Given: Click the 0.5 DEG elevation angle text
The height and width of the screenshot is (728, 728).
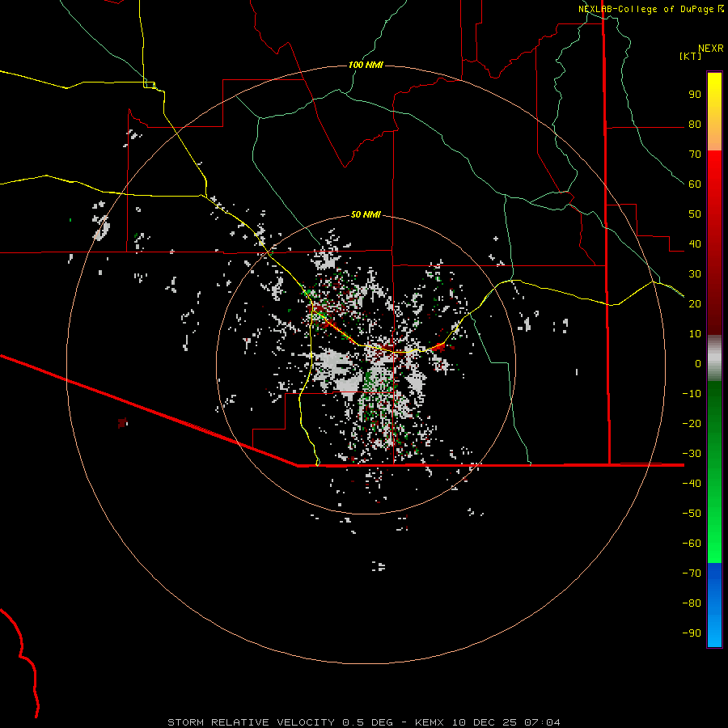Looking at the screenshot, I should click(368, 722).
